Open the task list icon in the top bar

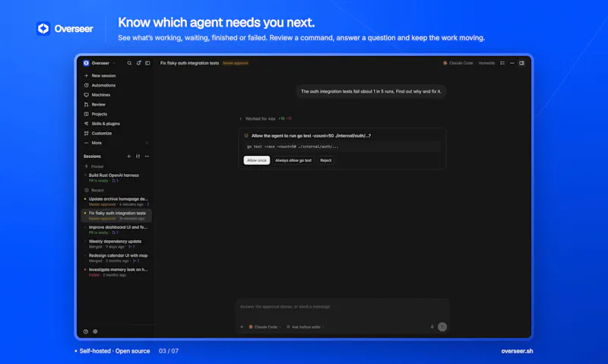click(502, 63)
